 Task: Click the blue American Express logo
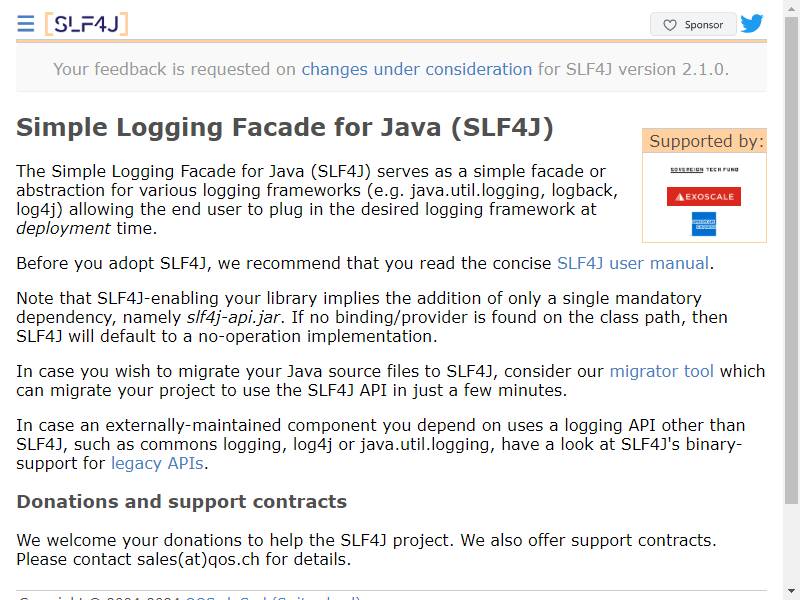(704, 224)
